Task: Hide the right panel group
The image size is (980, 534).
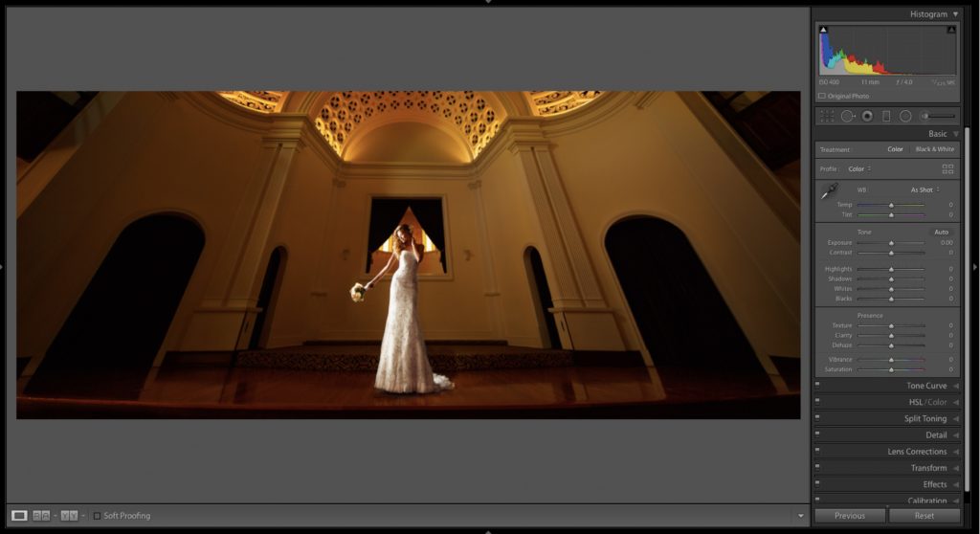Action: [975, 267]
